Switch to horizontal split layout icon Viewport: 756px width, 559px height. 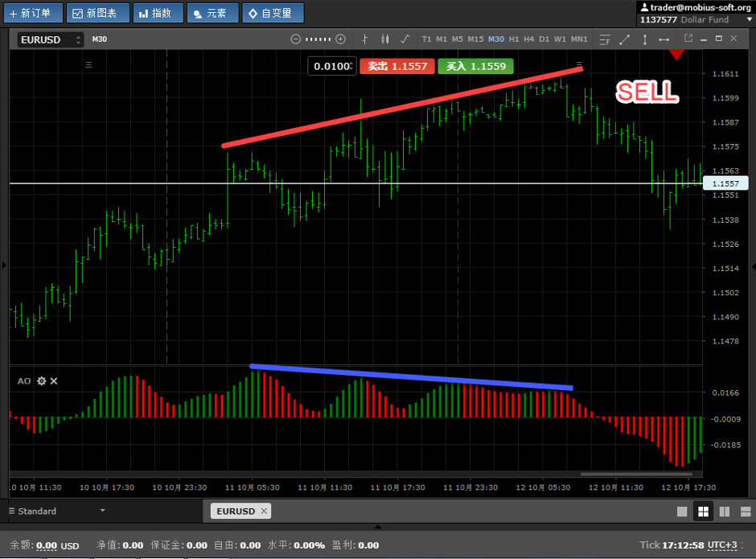coord(746,512)
